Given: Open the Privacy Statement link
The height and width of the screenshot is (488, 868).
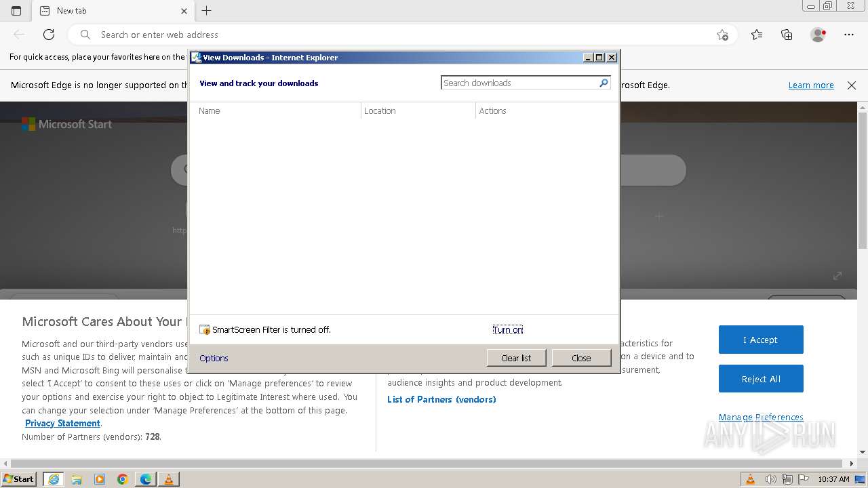Looking at the screenshot, I should click(x=62, y=423).
